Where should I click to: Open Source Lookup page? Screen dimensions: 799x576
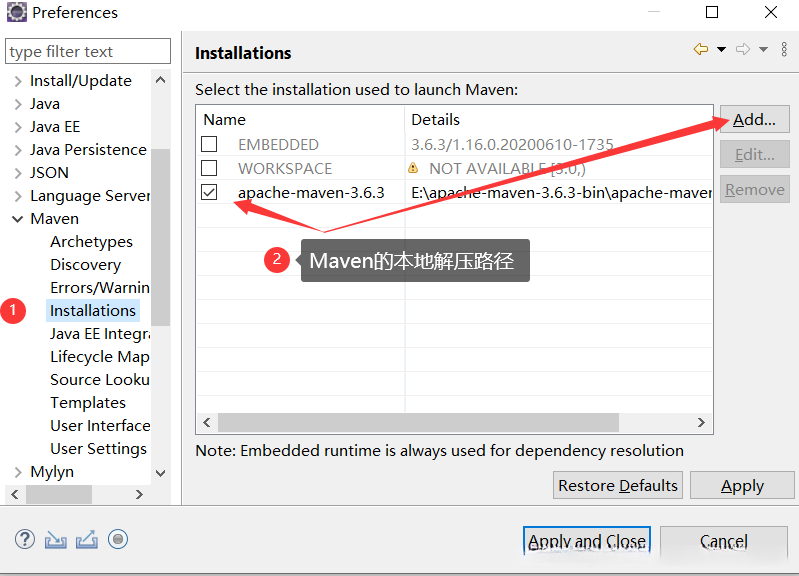click(100, 379)
